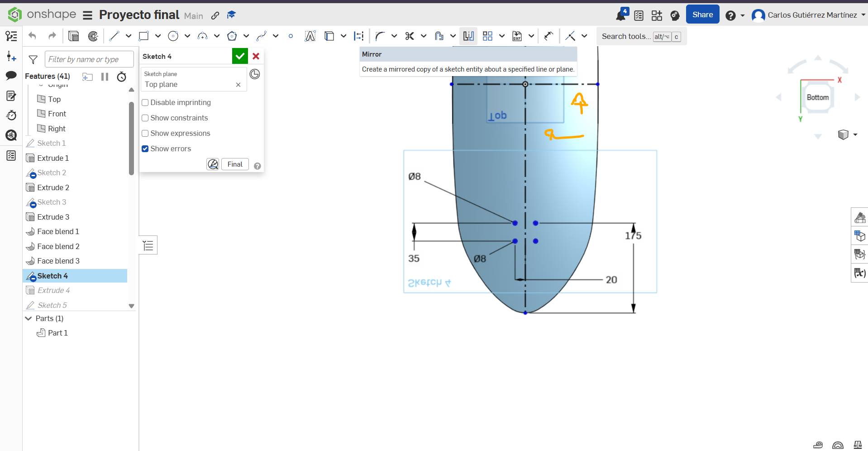
Task: Select the Line sketch tool
Action: coord(114,36)
